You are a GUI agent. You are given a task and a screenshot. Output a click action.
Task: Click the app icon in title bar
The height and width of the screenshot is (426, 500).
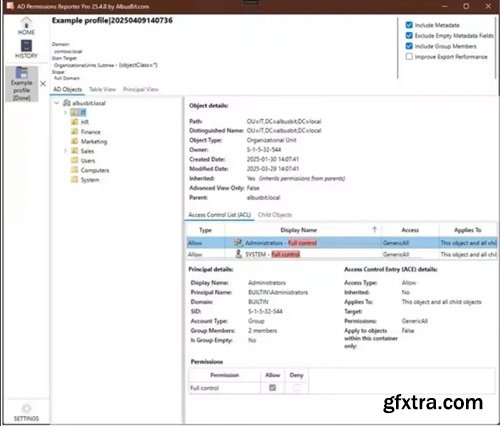(x=10, y=6)
